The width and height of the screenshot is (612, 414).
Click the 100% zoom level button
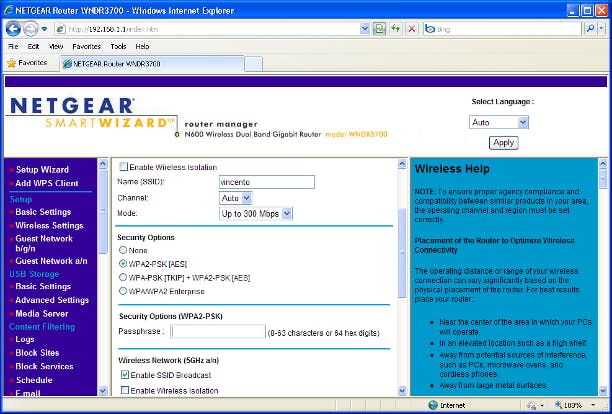pyautogui.click(x=568, y=405)
